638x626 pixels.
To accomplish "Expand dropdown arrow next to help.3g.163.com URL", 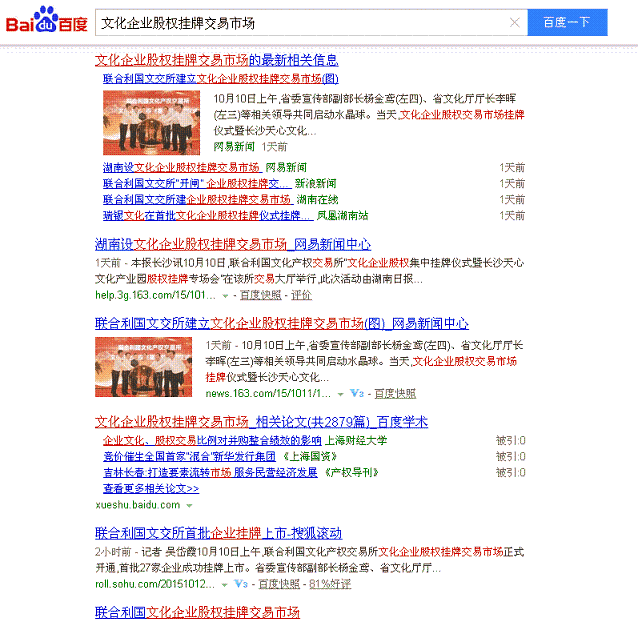I will pos(225,296).
